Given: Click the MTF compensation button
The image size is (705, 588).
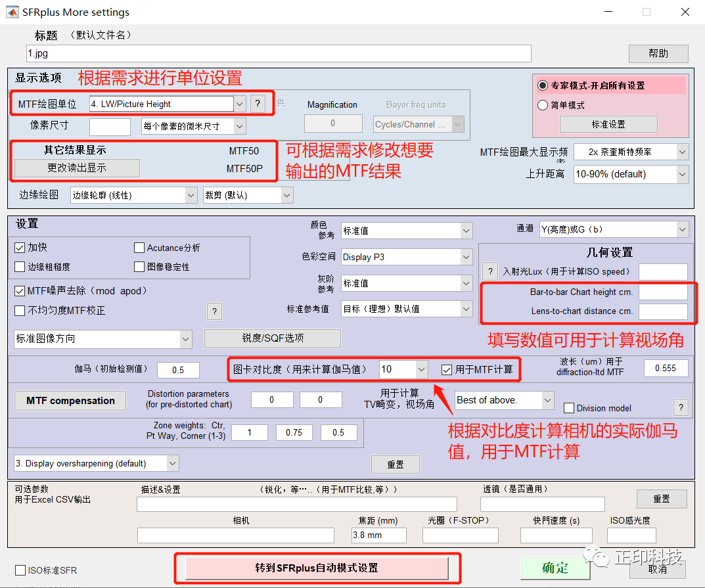Looking at the screenshot, I should (x=70, y=400).
